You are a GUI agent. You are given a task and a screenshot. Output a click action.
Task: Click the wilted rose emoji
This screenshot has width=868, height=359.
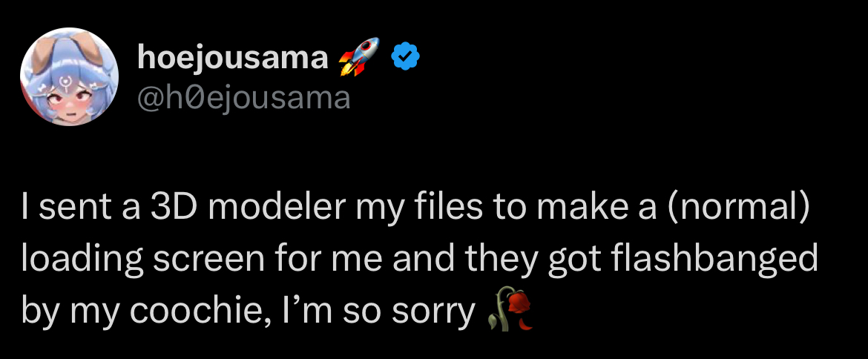tap(511, 310)
